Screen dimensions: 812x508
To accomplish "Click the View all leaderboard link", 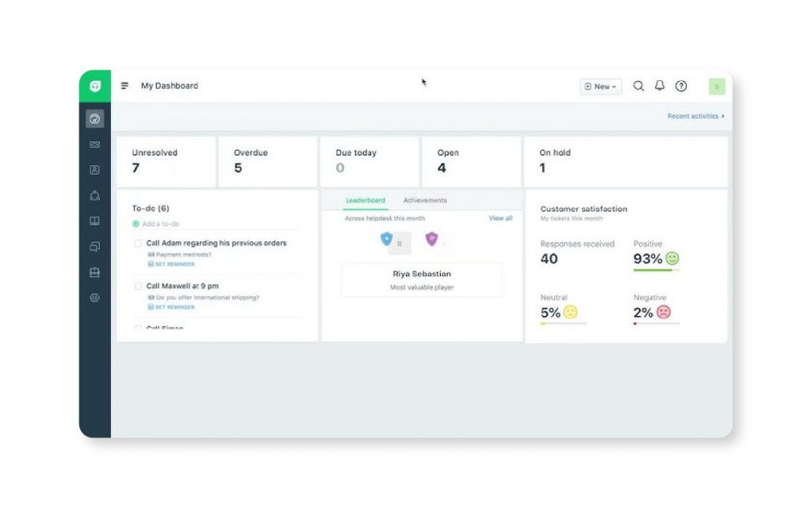I will (x=500, y=217).
